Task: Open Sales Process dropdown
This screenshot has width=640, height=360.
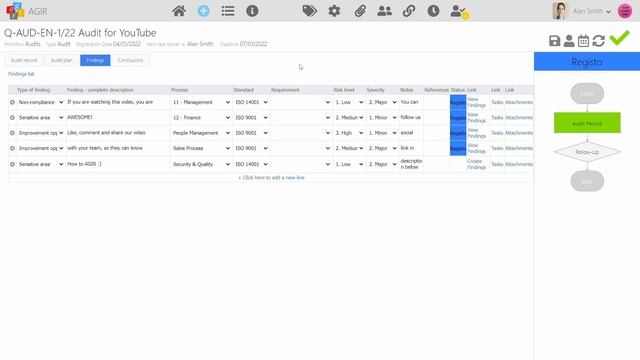Action: point(201,148)
